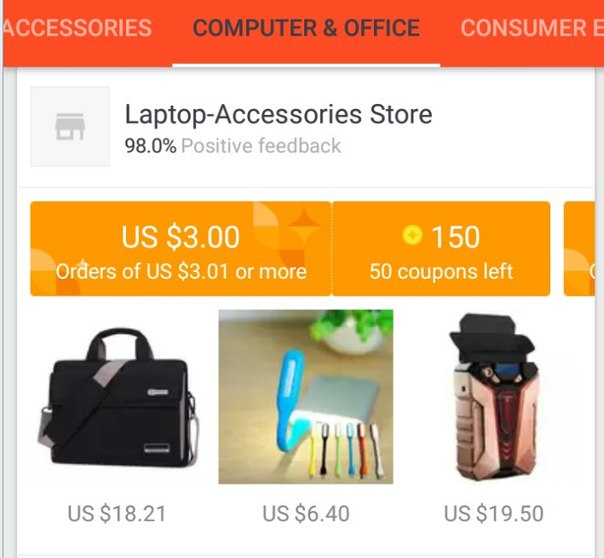The image size is (604, 558).
Task: Open the black laptop bag thumbnail
Action: pos(118,397)
